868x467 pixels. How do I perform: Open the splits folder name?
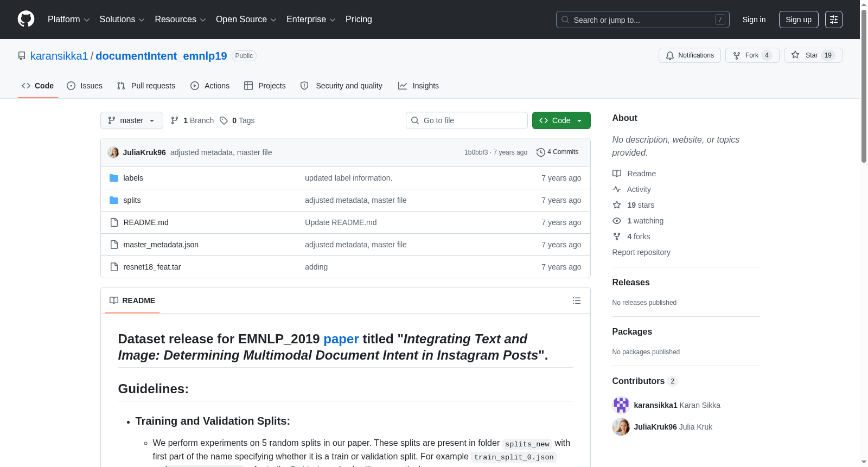pos(132,200)
